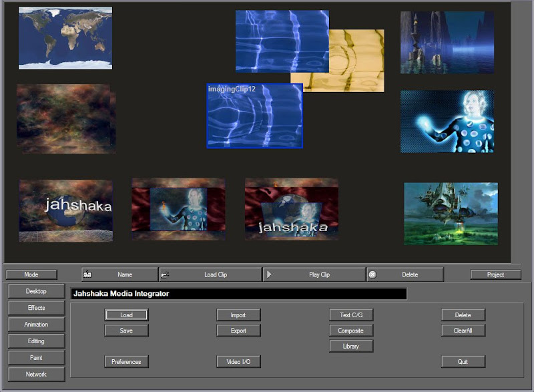Click the Mode button
The height and width of the screenshot is (392, 534).
point(31,274)
